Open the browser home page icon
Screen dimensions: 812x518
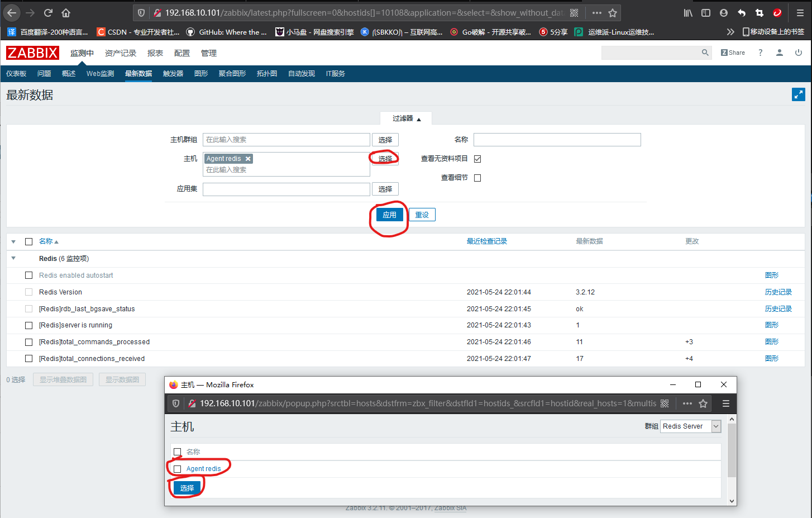(x=66, y=12)
